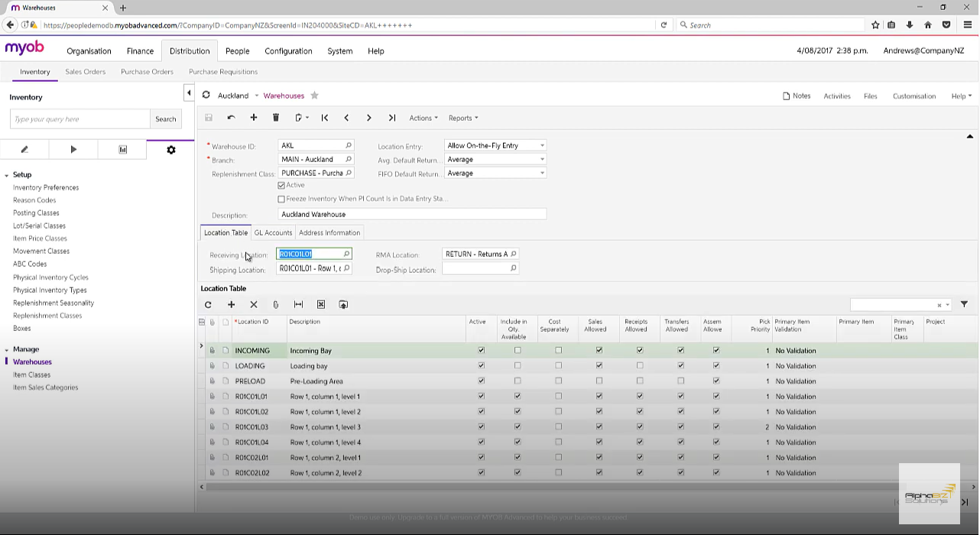The width and height of the screenshot is (980, 535).
Task: Click the attach file paperclip icon
Action: [275, 304]
